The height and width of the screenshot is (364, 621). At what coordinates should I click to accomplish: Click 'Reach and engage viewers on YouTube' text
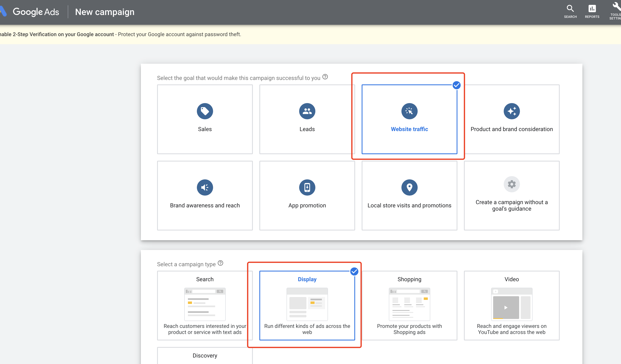[x=512, y=329]
